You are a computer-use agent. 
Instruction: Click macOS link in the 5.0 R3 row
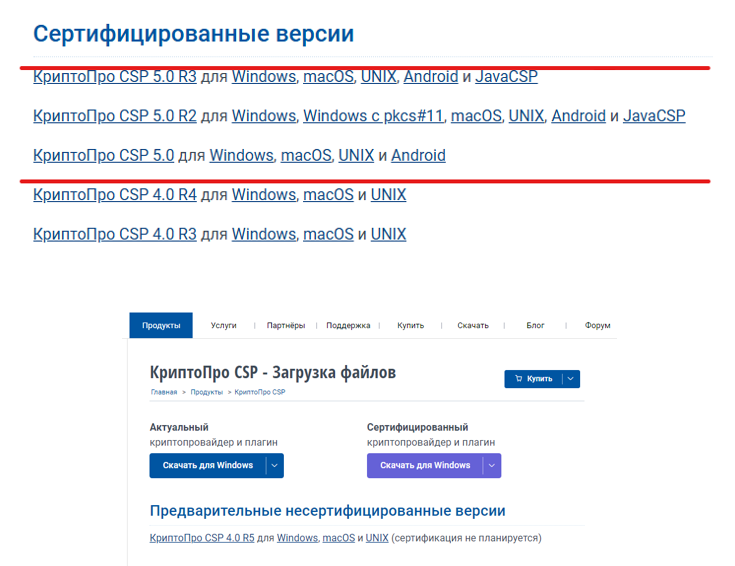coord(328,76)
